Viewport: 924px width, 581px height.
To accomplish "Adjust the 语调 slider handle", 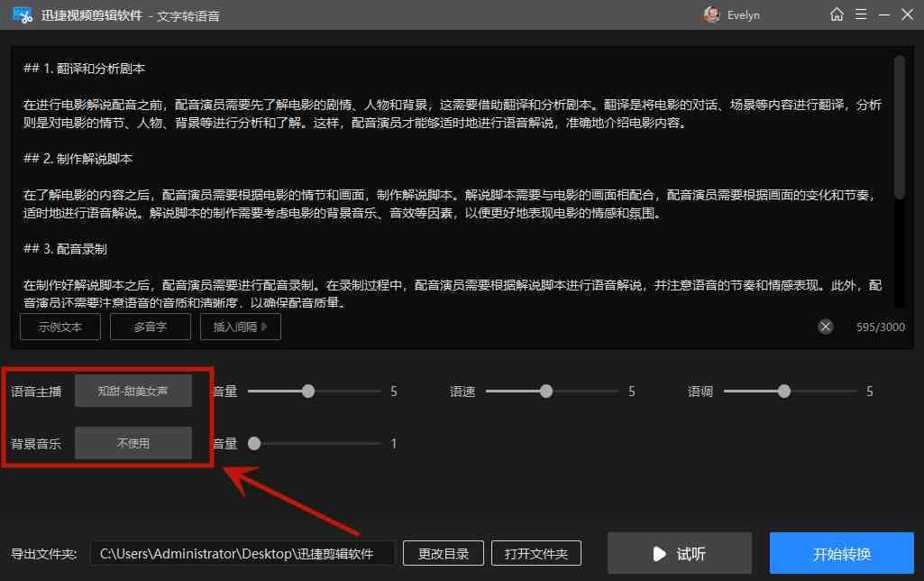I will coord(783,391).
